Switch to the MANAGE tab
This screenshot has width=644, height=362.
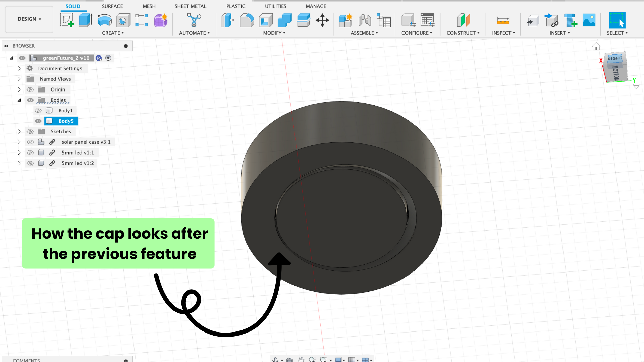point(316,6)
